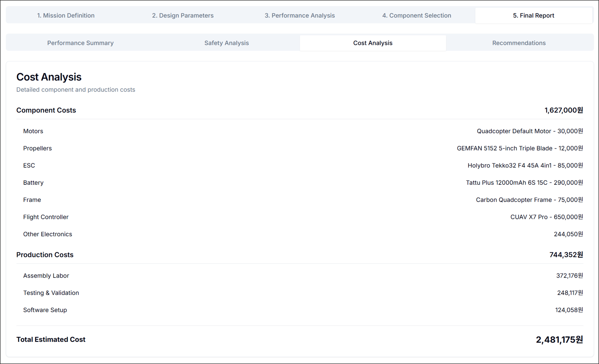The image size is (599, 364).
Task: Click the Component Costs section heading
Action: click(46, 110)
